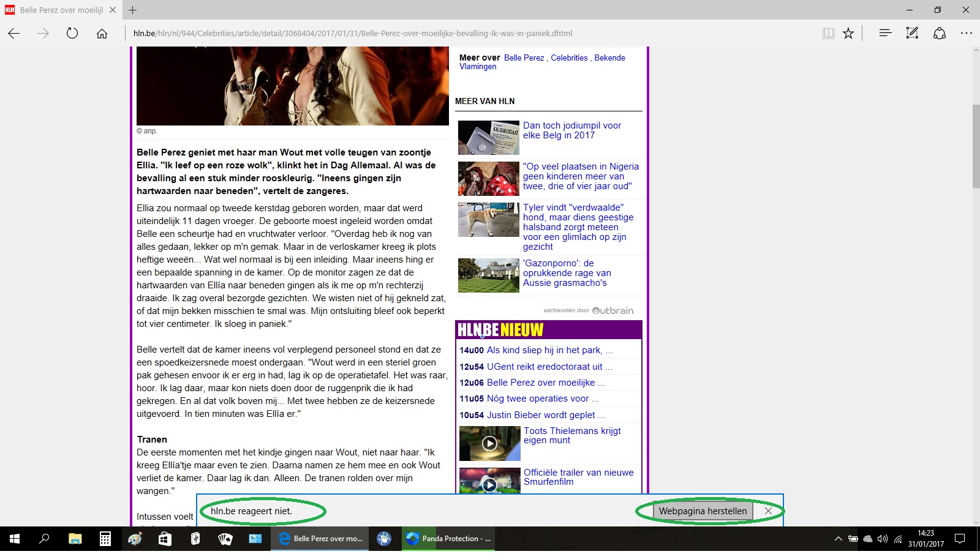
Task: Click the browser forward arrow
Action: tap(43, 34)
